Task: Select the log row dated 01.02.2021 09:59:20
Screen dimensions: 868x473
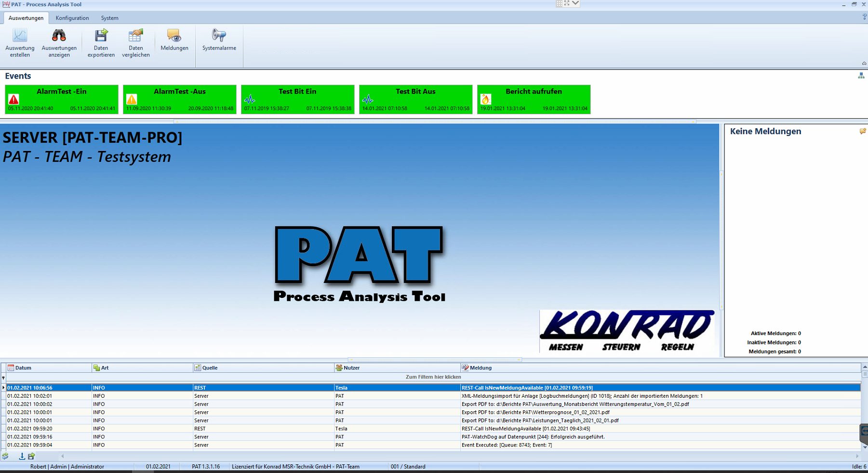Action: pos(433,429)
